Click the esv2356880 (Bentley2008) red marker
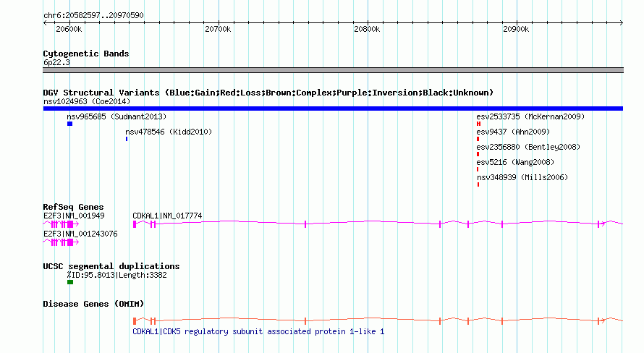 pos(478,154)
